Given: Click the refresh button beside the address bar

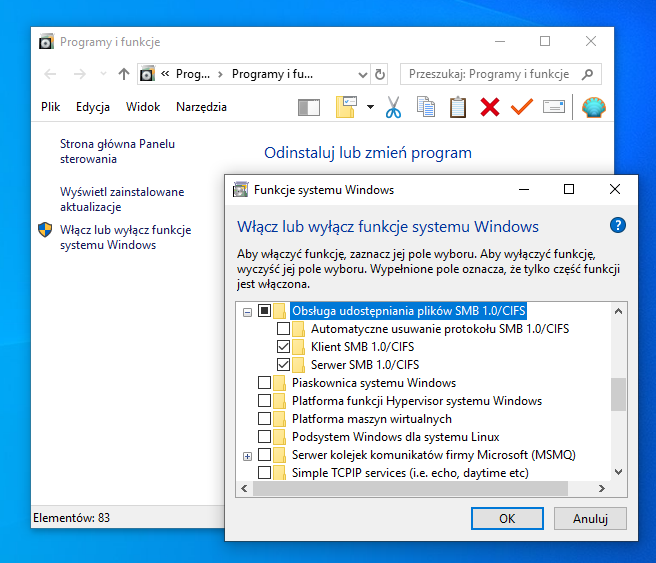Looking at the screenshot, I should click(380, 74).
